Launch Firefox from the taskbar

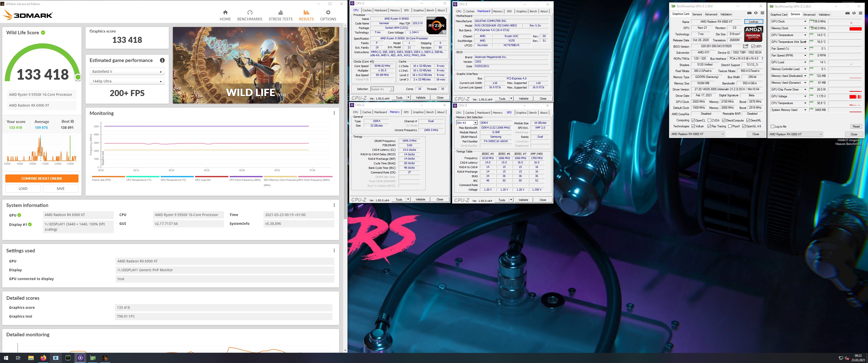point(43,358)
